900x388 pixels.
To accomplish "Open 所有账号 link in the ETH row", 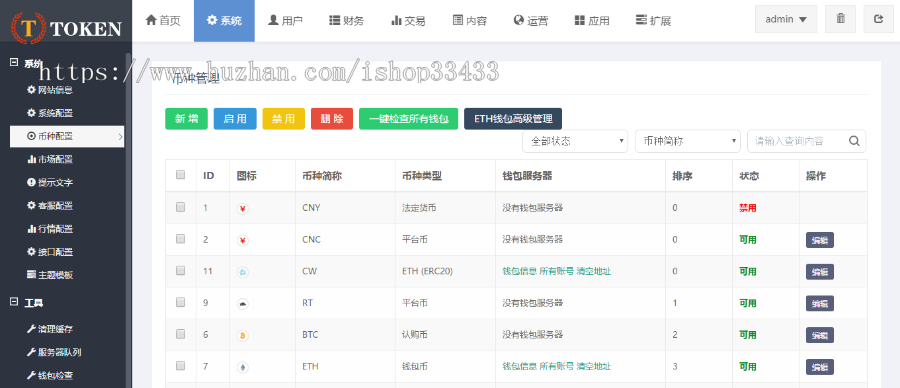I will 557,366.
